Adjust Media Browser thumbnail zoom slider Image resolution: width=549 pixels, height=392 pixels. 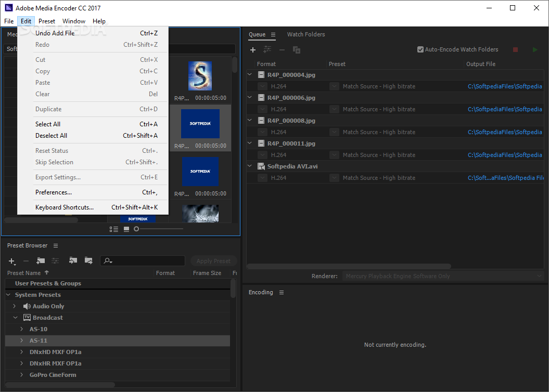pyautogui.click(x=136, y=229)
